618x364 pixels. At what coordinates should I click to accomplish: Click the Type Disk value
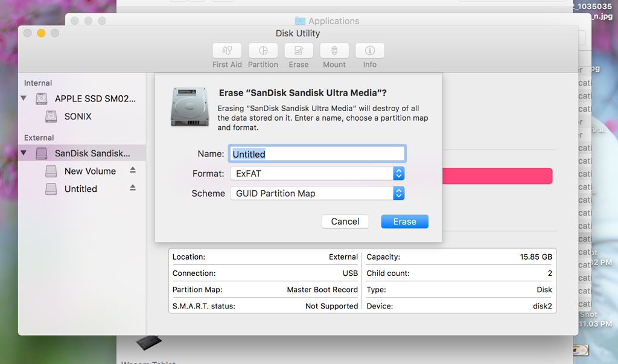pyautogui.click(x=544, y=290)
